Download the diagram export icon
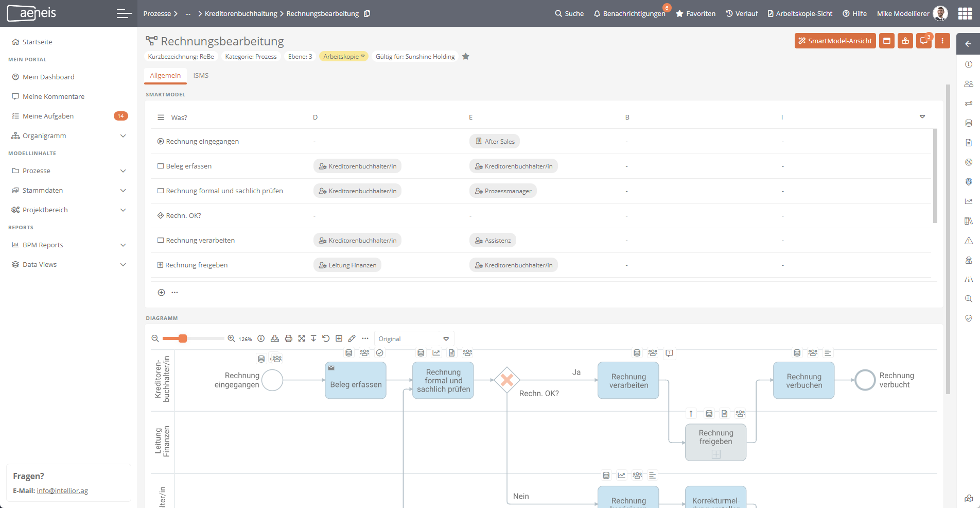The image size is (980, 508). pos(275,338)
